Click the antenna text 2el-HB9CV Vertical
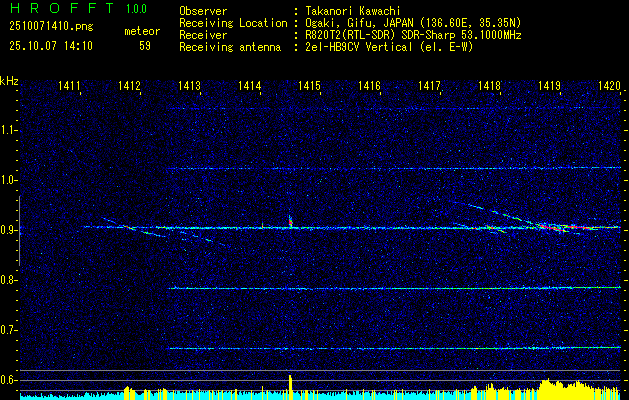 [359, 47]
